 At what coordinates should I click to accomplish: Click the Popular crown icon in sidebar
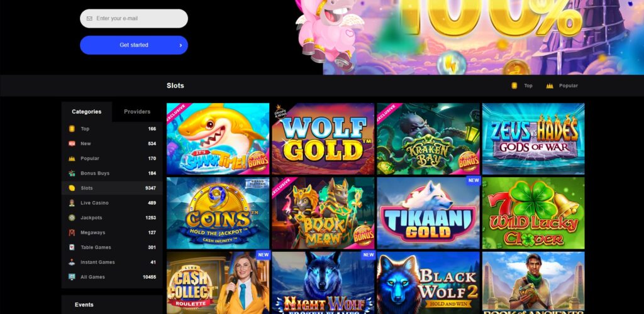click(x=72, y=159)
